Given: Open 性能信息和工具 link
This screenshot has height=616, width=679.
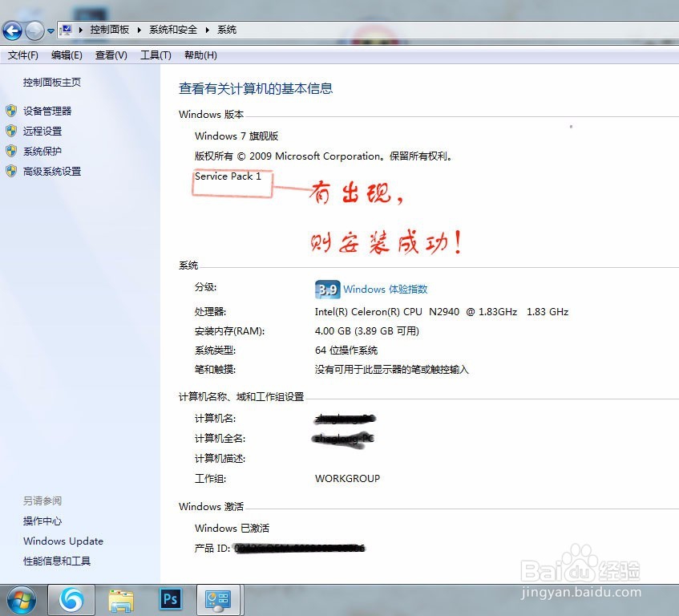Looking at the screenshot, I should [x=57, y=561].
